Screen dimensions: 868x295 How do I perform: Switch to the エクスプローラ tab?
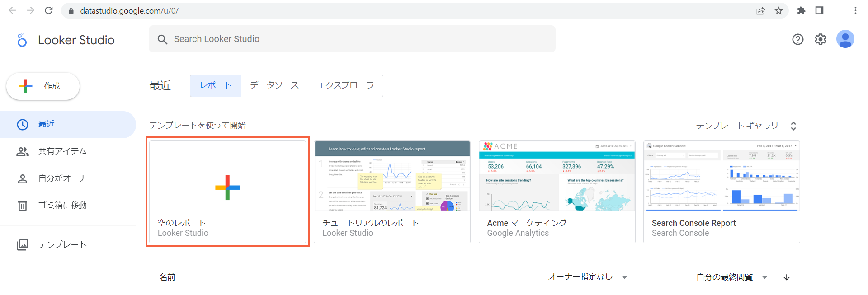345,85
